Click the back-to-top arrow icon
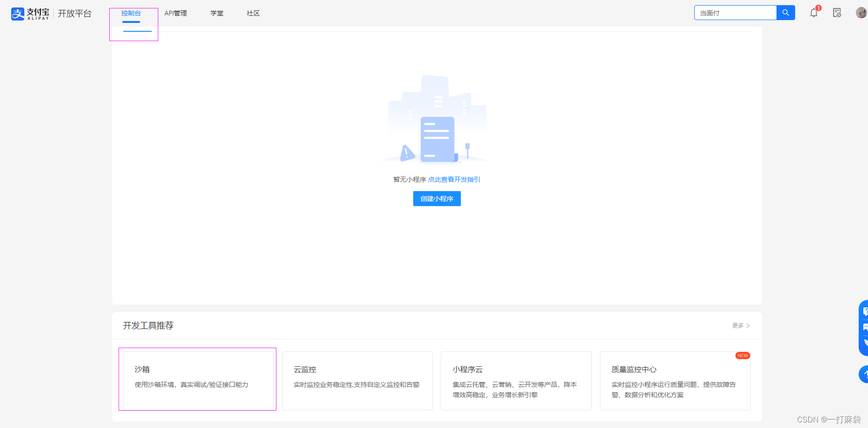 864,374
